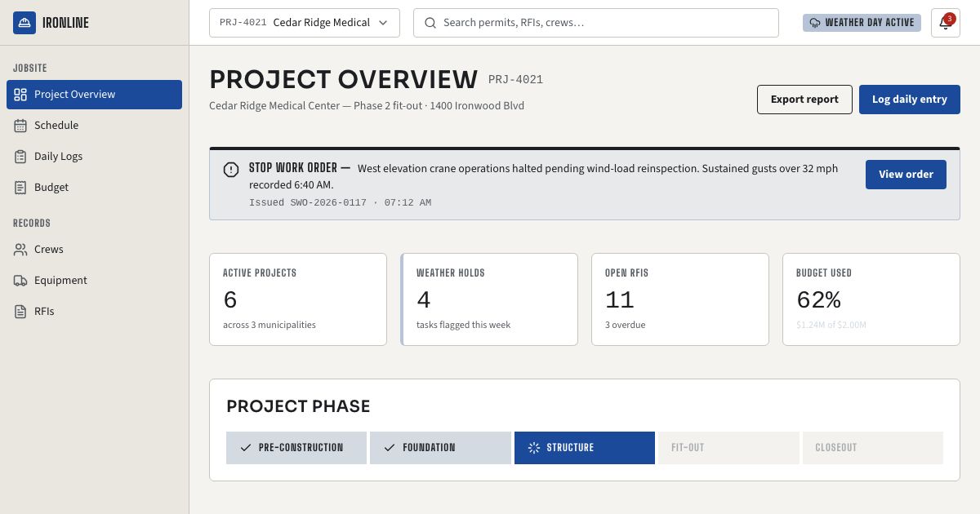This screenshot has height=514, width=980.
Task: Click the Daily Logs clipboard icon
Action: [x=20, y=157]
